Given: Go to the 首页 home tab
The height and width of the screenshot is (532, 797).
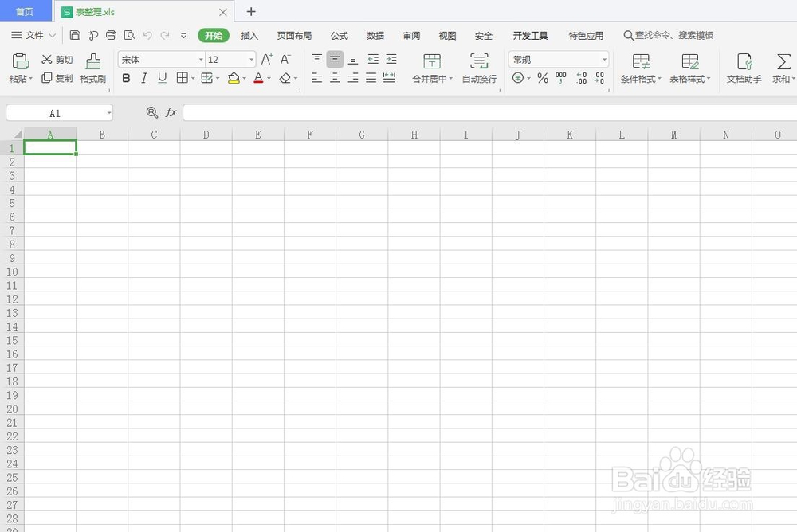Looking at the screenshot, I should pyautogui.click(x=25, y=11).
